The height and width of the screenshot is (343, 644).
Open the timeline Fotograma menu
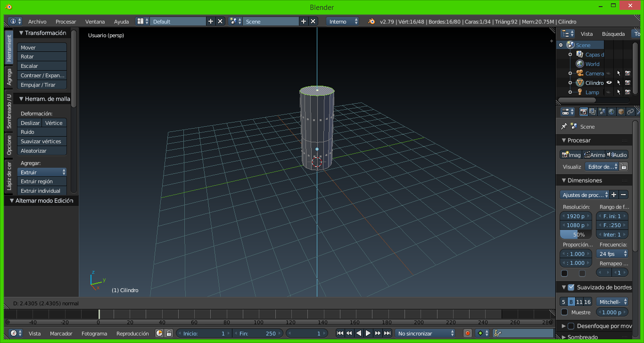(x=94, y=334)
